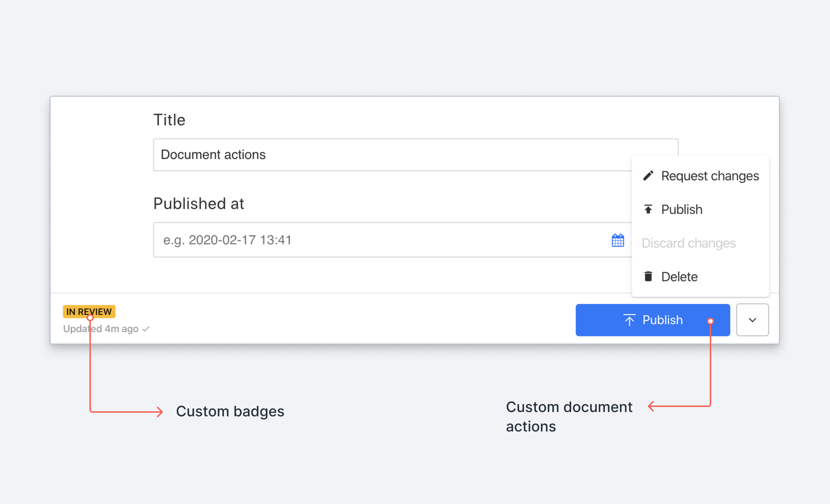
Task: Click the red annotation dot on Publish button
Action: coord(710,321)
